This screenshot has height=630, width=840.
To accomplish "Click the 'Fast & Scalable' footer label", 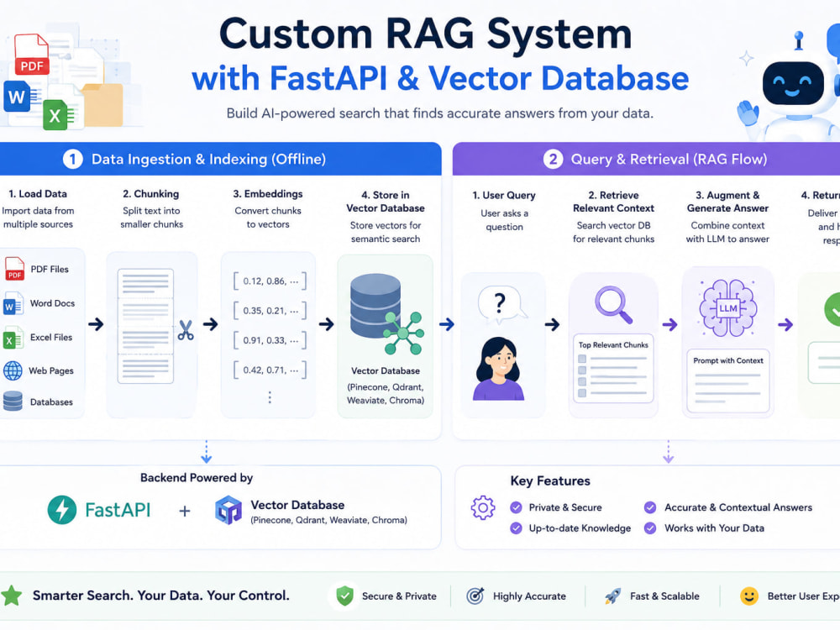I will 664,596.
